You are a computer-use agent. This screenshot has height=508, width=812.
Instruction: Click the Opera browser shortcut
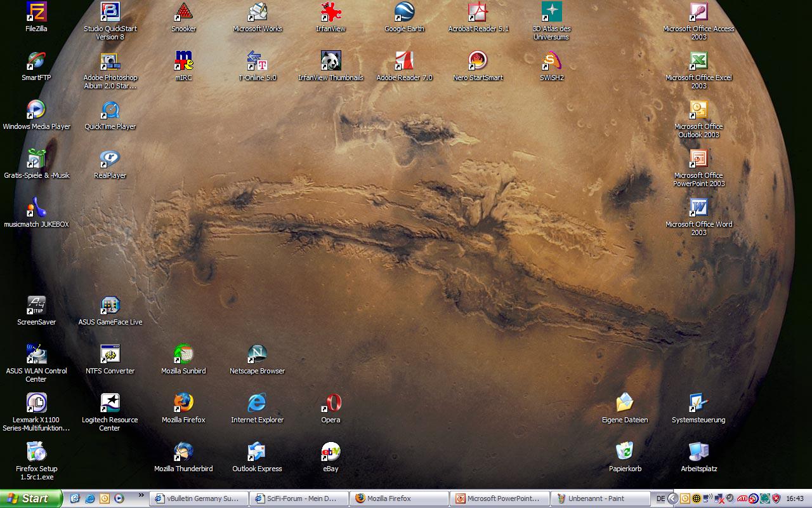[x=331, y=404]
